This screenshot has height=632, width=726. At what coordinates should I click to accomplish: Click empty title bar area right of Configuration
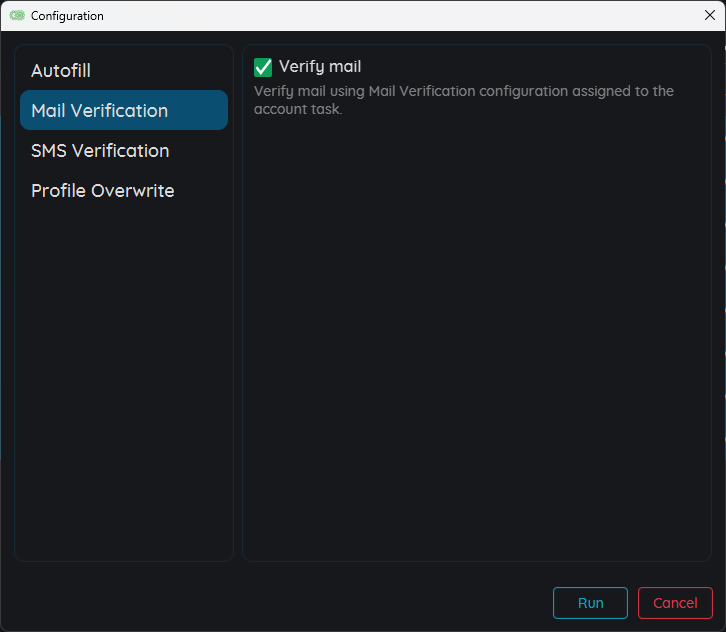pyautogui.click(x=400, y=16)
